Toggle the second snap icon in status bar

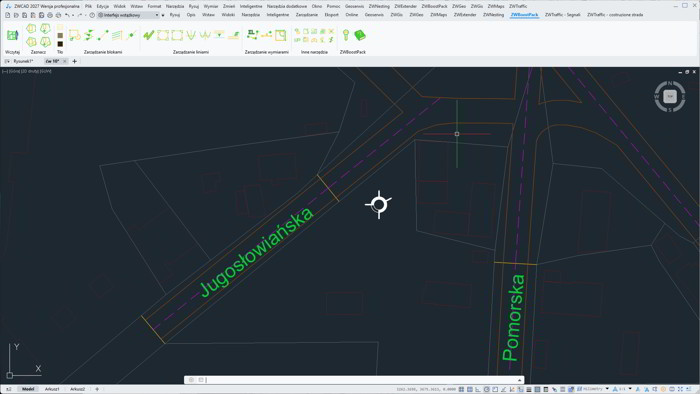(x=470, y=389)
